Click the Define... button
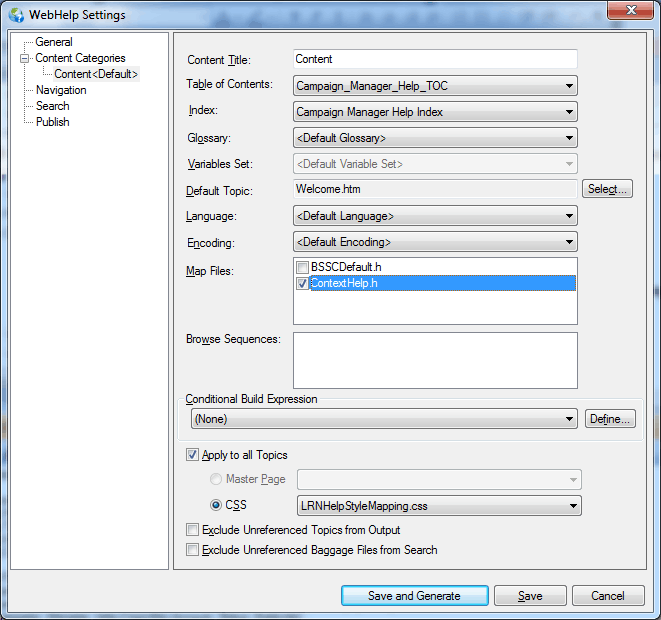The width and height of the screenshot is (661, 620). click(x=610, y=419)
